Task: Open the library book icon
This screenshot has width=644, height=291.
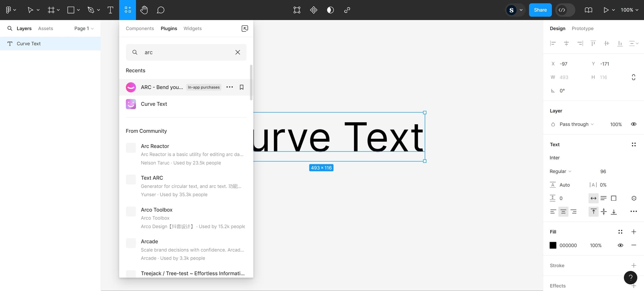Action: pyautogui.click(x=588, y=10)
